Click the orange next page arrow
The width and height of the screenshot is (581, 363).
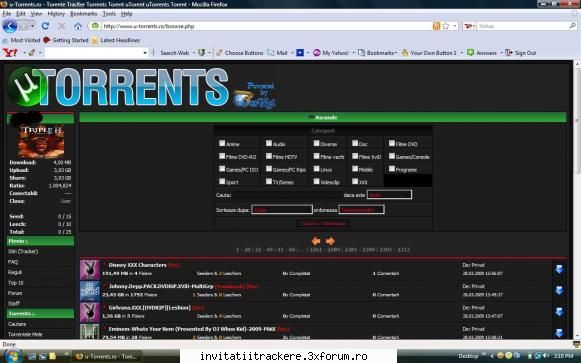click(x=330, y=241)
